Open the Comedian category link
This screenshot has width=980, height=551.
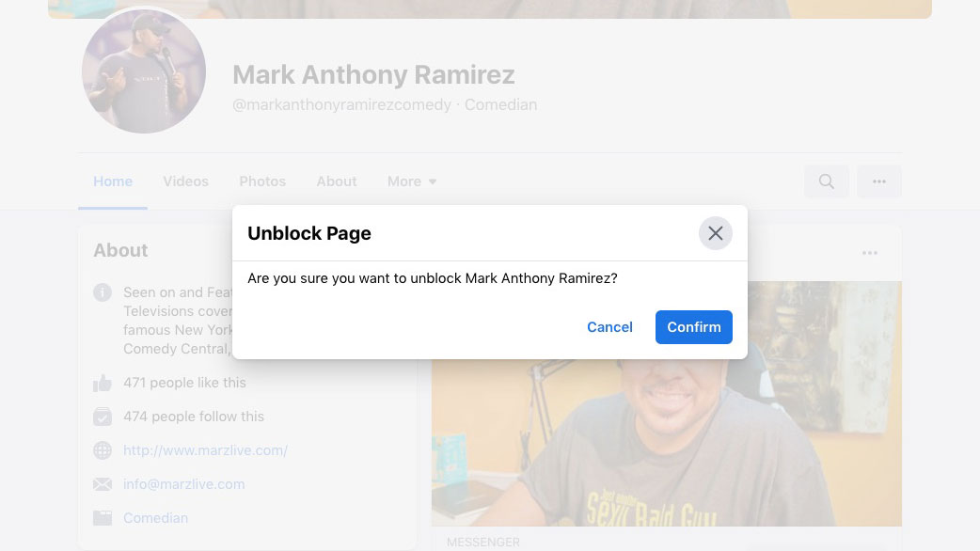click(x=155, y=518)
